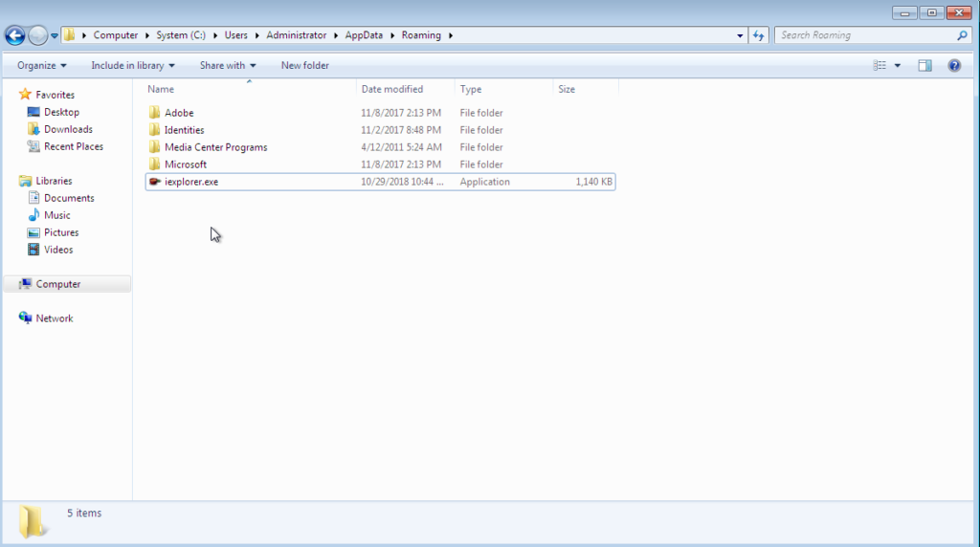Open Desktop in Favorites
This screenshot has height=547, width=980.
62,113
